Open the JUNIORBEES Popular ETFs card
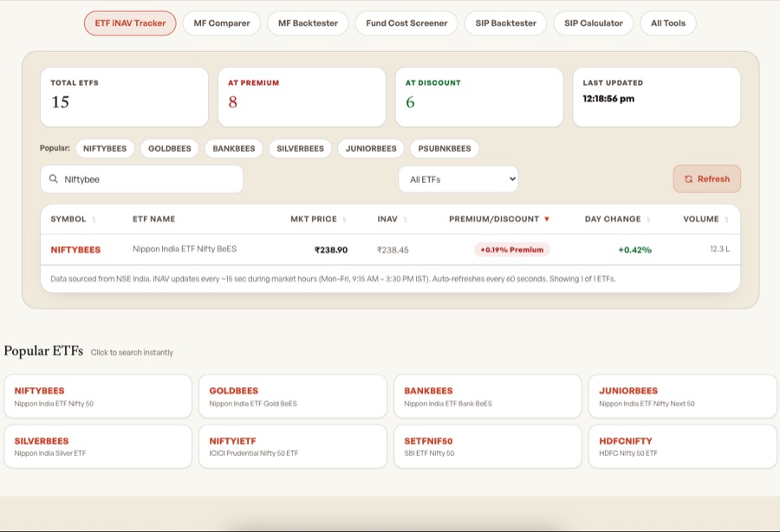Viewport: 780px width, 532px height. pos(683,396)
